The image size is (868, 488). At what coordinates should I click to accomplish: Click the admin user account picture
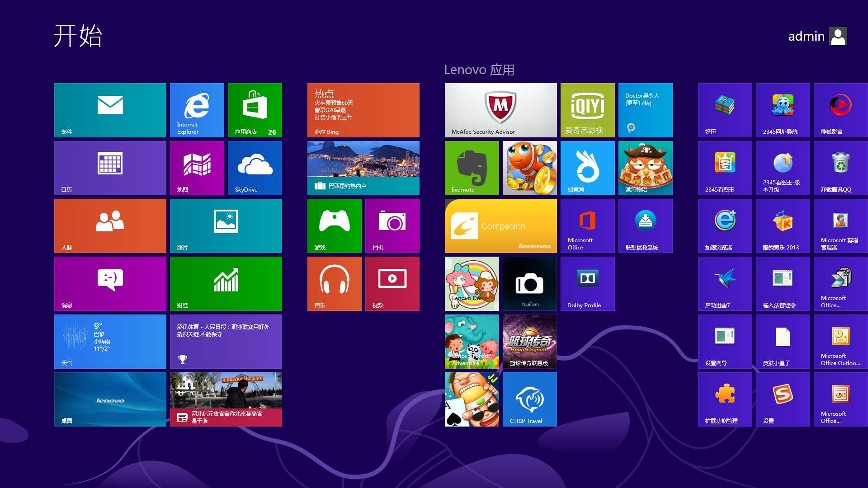coord(838,37)
